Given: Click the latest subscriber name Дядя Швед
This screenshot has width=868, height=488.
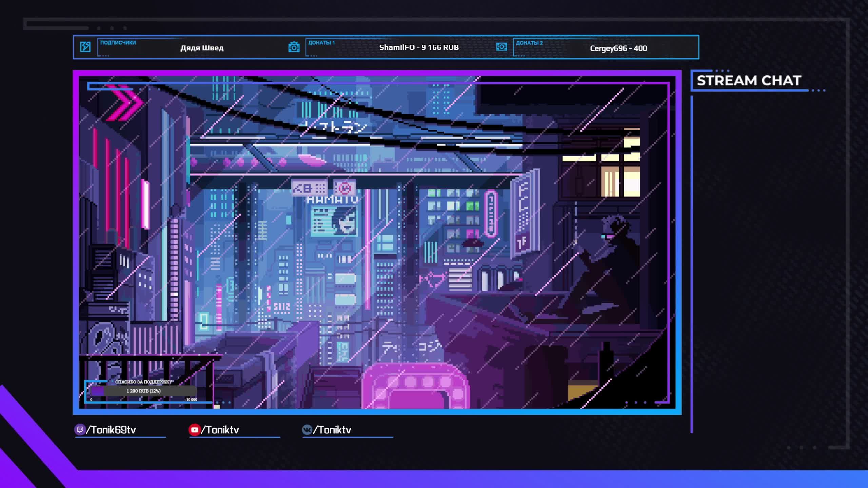Looking at the screenshot, I should tap(202, 48).
